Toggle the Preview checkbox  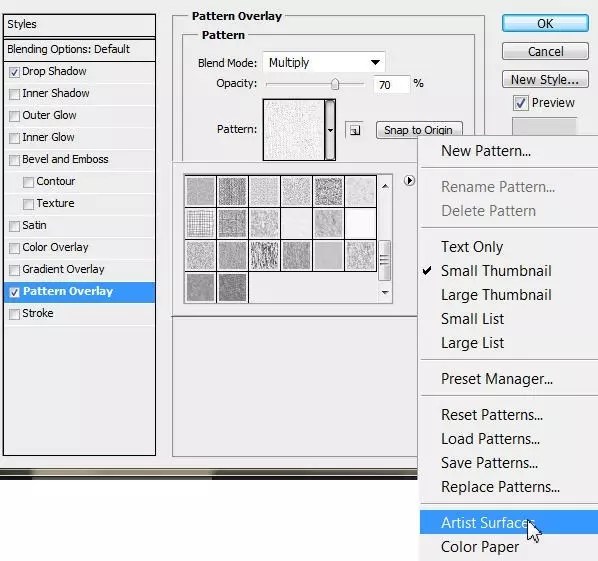pos(521,103)
